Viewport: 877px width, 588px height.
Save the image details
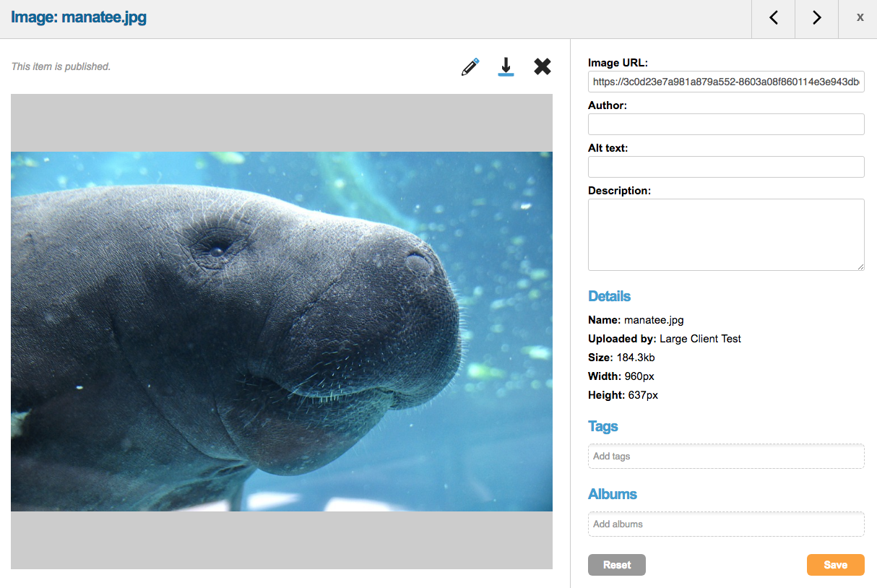point(835,565)
